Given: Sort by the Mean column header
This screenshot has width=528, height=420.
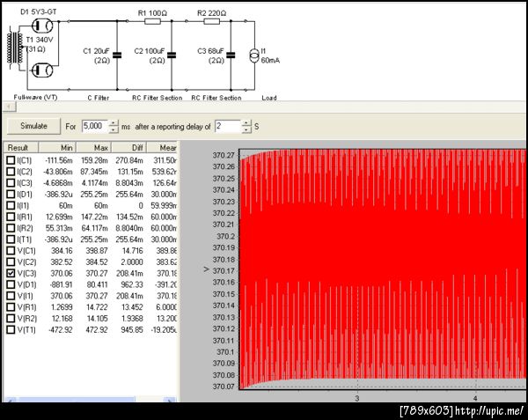Looking at the screenshot, I should (162, 148).
